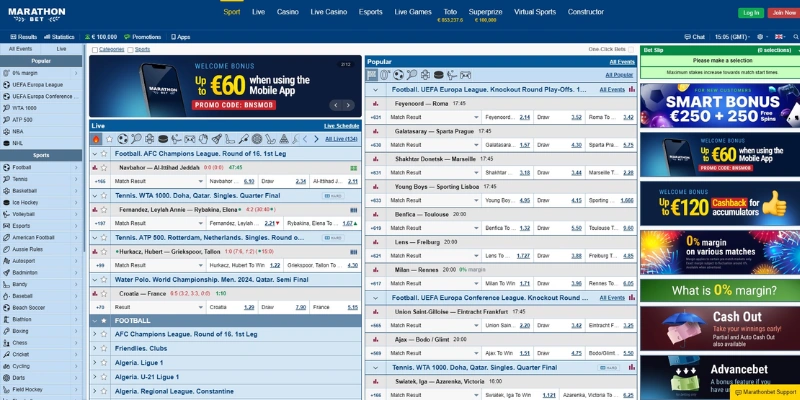Image resolution: width=800 pixels, height=400 pixels.
Task: Favorite Fernandez — Rybakina match star
Action: (x=104, y=209)
